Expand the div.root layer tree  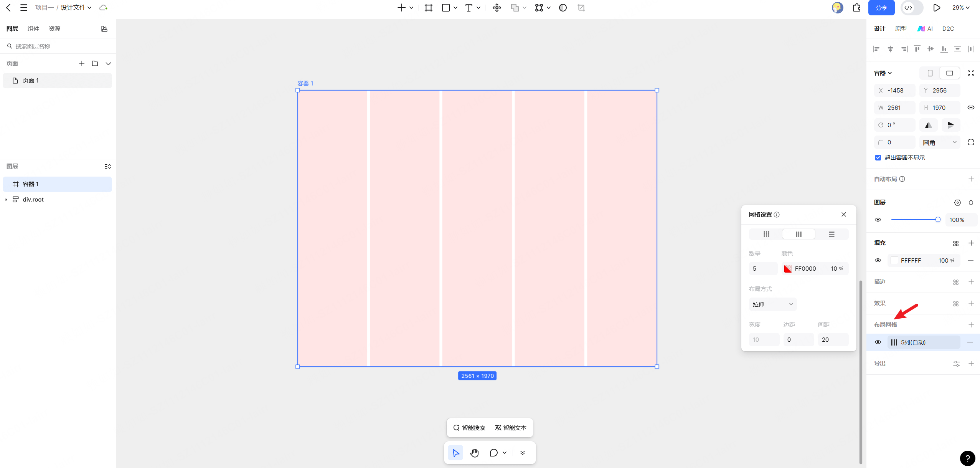point(6,200)
